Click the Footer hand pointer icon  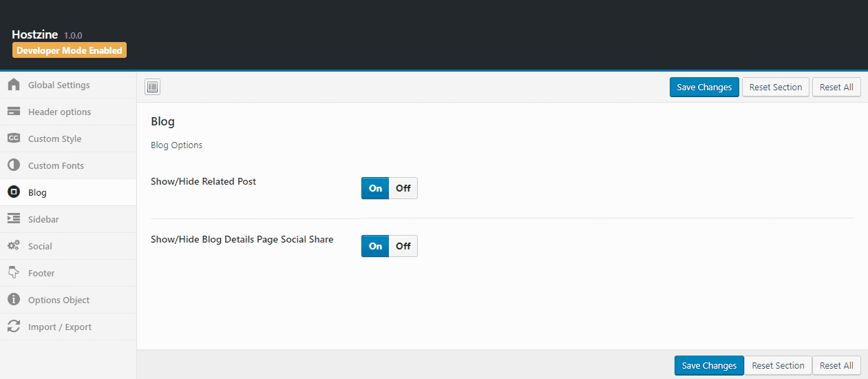coord(14,273)
